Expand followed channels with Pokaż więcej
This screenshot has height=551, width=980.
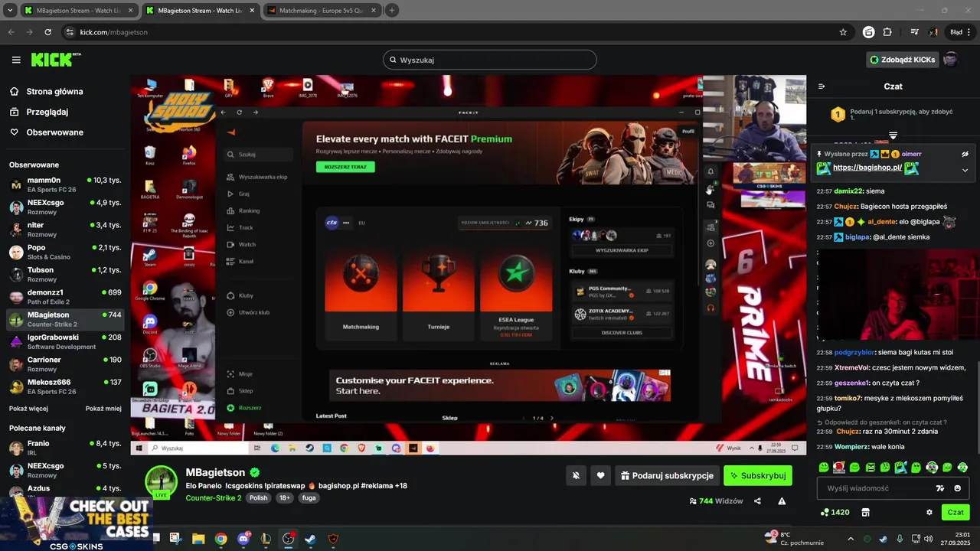coord(28,409)
